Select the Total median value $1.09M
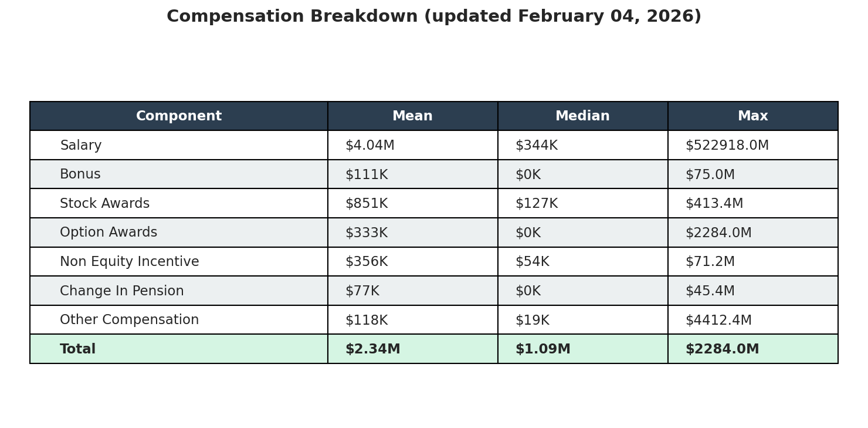 542,349
